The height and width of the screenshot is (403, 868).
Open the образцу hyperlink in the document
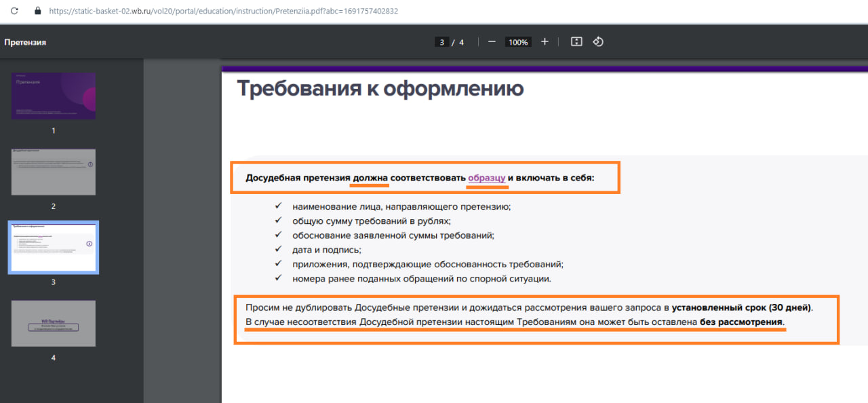(487, 178)
